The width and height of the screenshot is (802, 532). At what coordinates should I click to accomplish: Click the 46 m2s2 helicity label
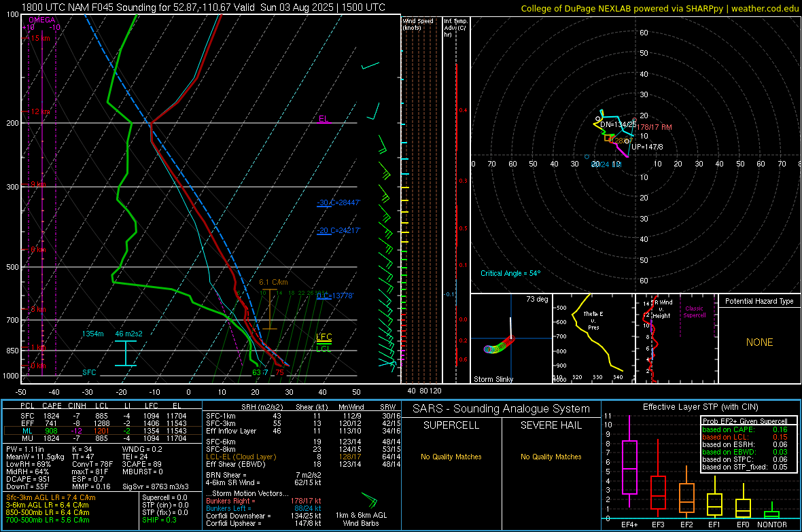[x=129, y=334]
